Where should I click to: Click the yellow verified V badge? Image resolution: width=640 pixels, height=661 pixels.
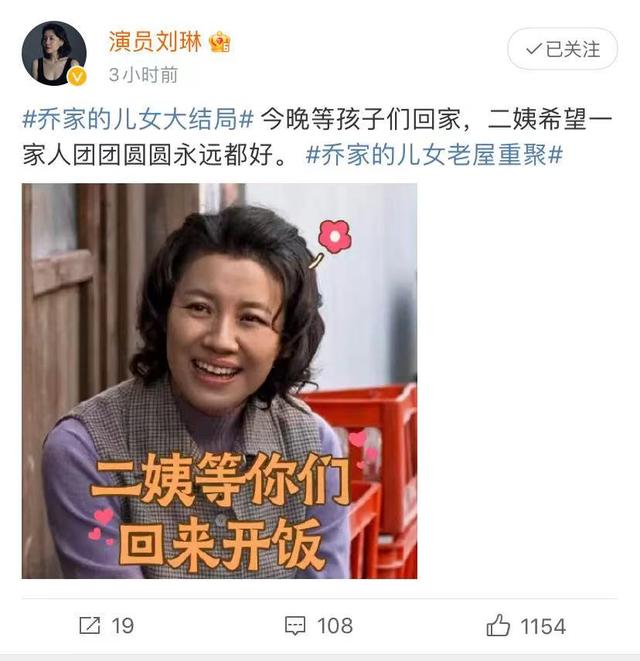click(x=77, y=77)
